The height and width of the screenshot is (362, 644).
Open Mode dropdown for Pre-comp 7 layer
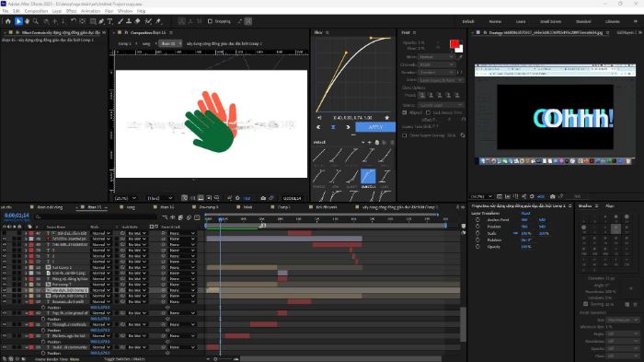pos(101,285)
